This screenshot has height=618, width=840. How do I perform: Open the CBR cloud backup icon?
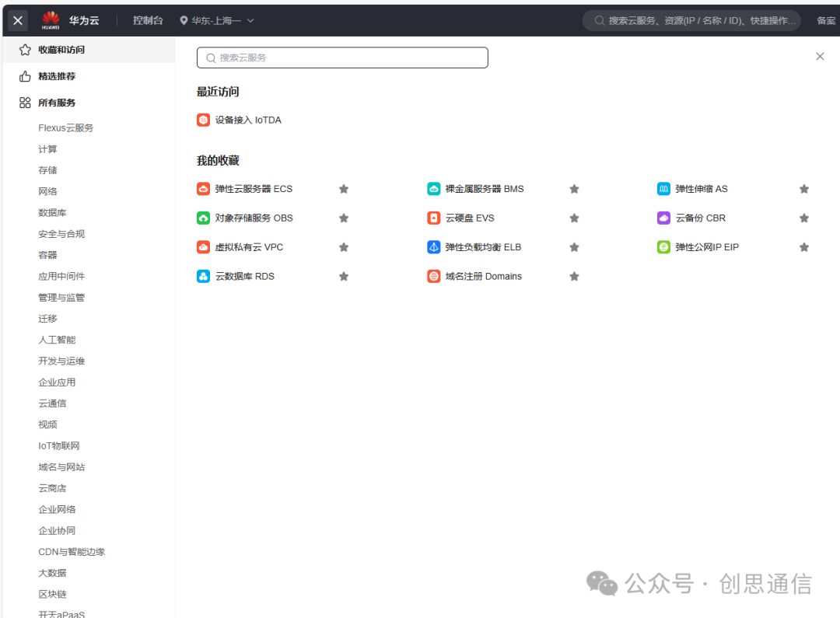[x=663, y=218]
